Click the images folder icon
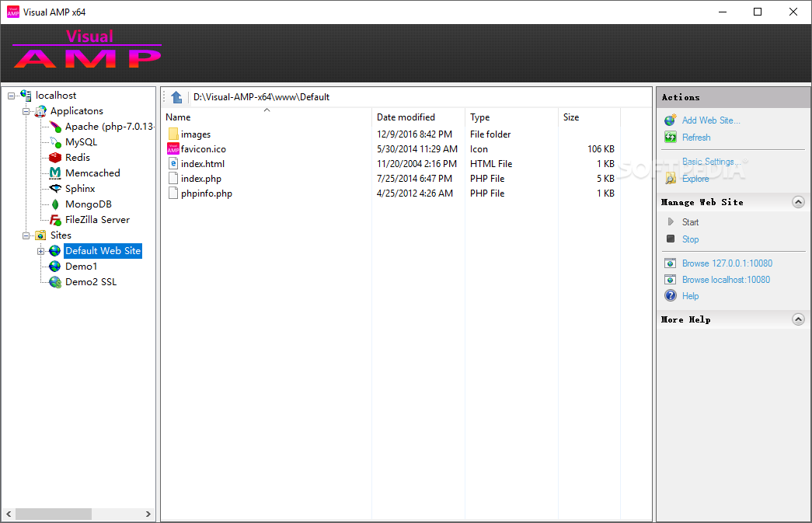Image resolution: width=812 pixels, height=523 pixels. [x=173, y=134]
